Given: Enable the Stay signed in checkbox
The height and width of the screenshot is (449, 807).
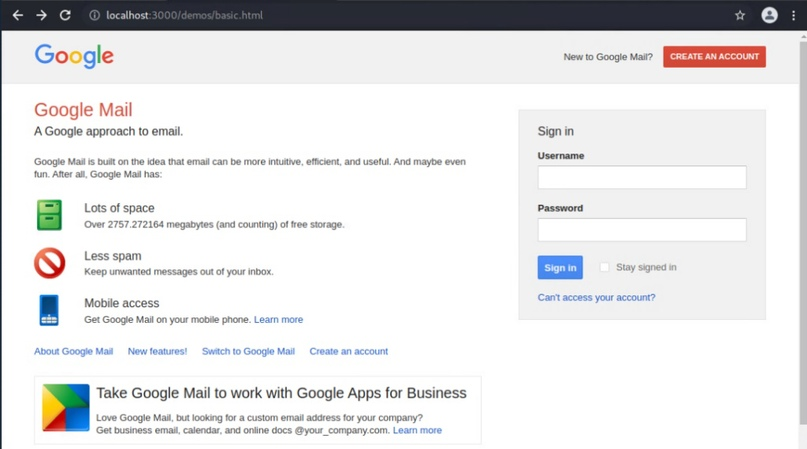Looking at the screenshot, I should [604, 267].
